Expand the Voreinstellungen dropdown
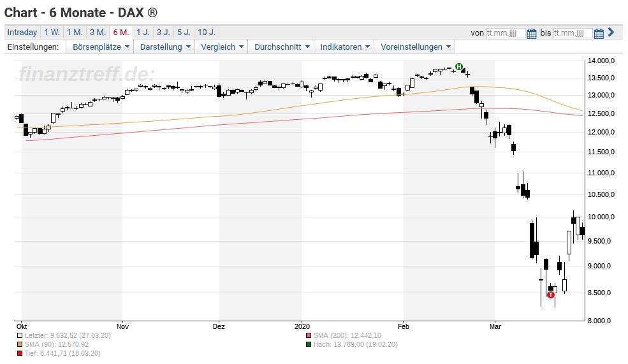This screenshot has height=364, width=628. coord(416,47)
